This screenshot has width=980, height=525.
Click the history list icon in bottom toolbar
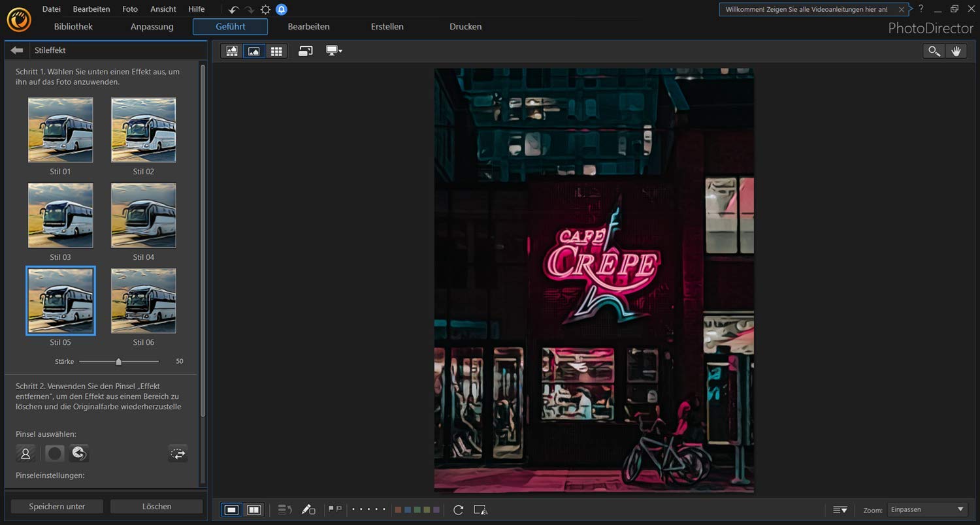[285, 509]
